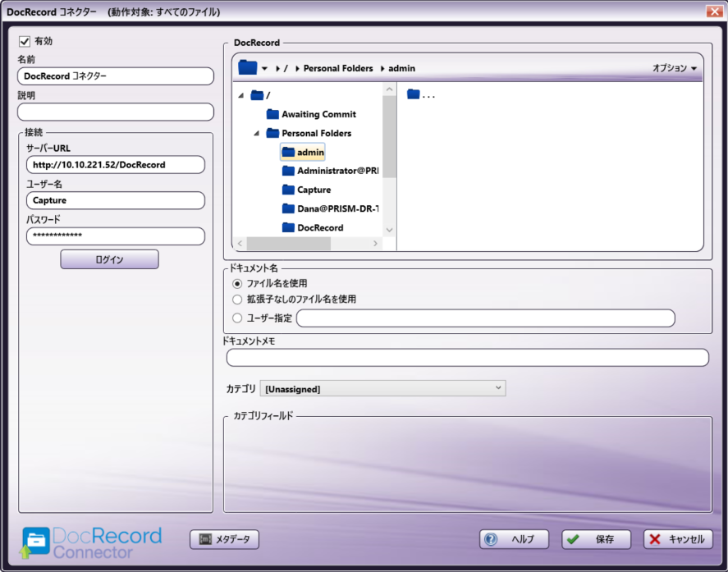
Task: Select the admin folder in tree
Action: click(303, 153)
